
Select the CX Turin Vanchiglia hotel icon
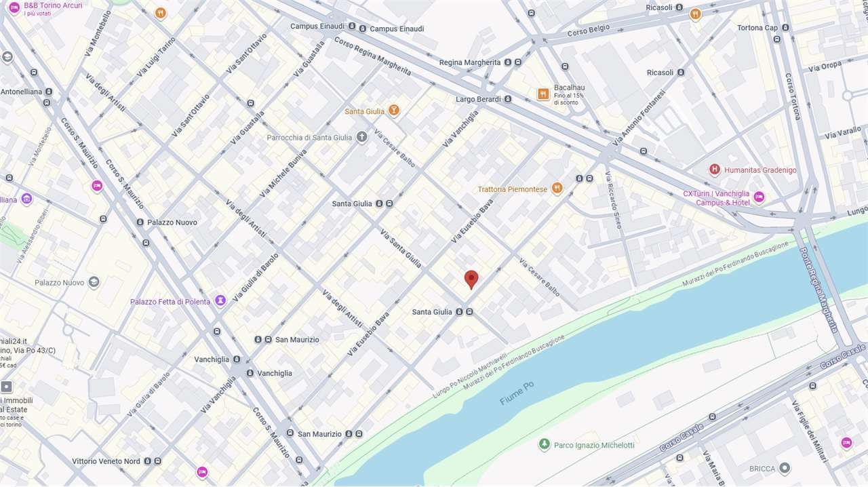click(759, 197)
